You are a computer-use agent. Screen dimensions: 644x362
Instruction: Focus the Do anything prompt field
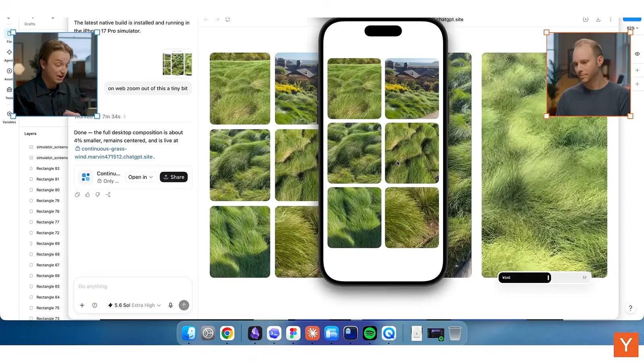point(133,286)
